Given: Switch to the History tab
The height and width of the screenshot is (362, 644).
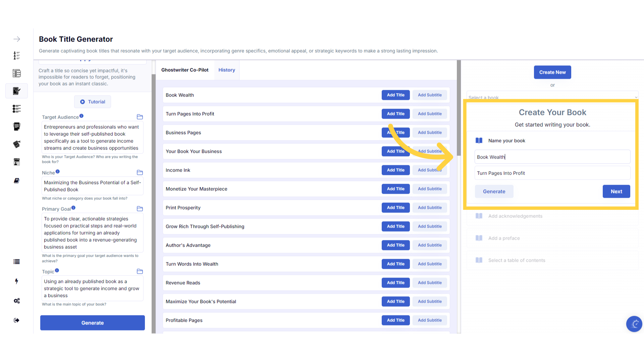Looking at the screenshot, I should 227,70.
